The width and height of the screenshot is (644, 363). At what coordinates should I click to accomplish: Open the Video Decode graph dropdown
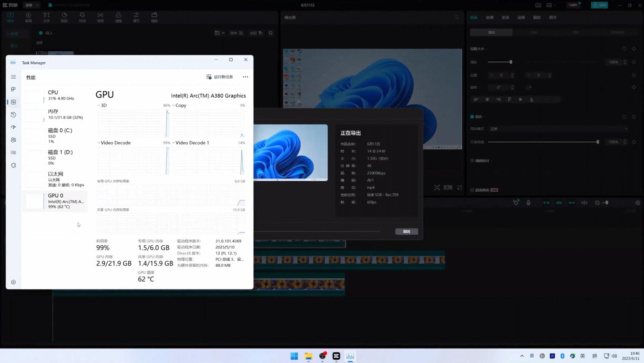click(x=99, y=143)
